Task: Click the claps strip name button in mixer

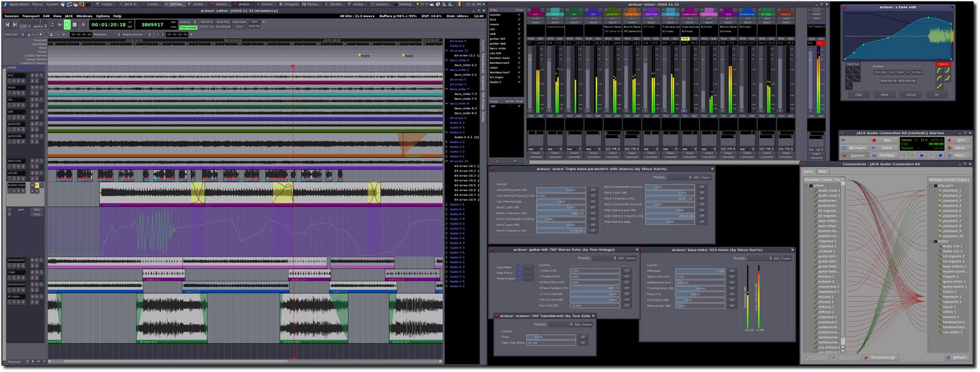Action: (728, 15)
